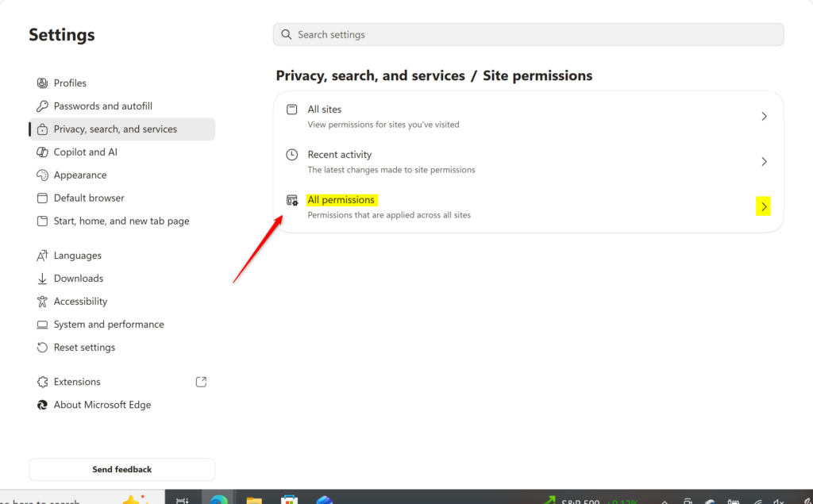813x504 pixels.
Task: Open Profiles settings in sidebar
Action: (x=121, y=83)
